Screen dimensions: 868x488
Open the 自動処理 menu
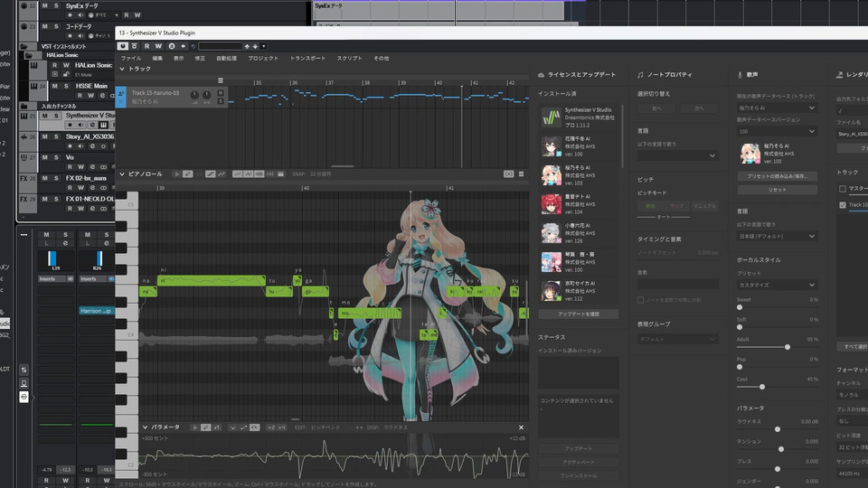tap(226, 58)
